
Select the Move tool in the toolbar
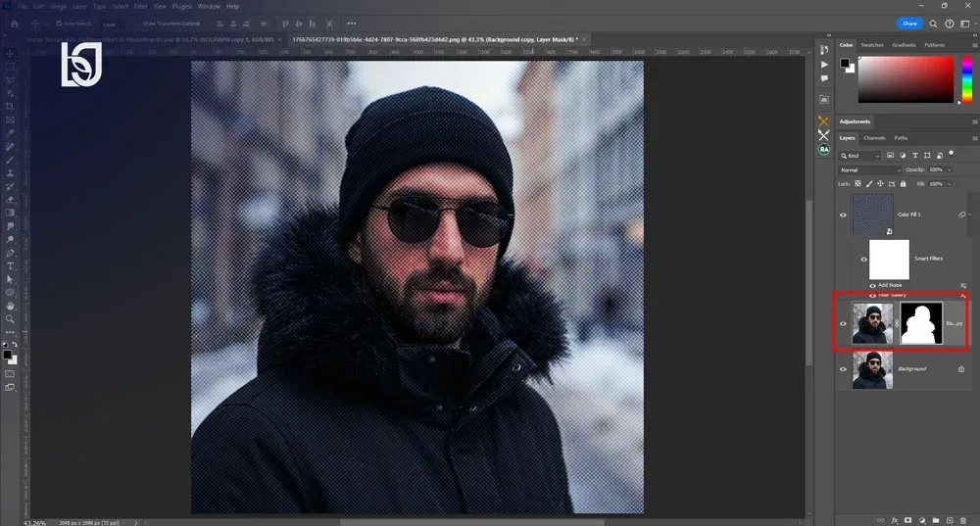point(10,54)
